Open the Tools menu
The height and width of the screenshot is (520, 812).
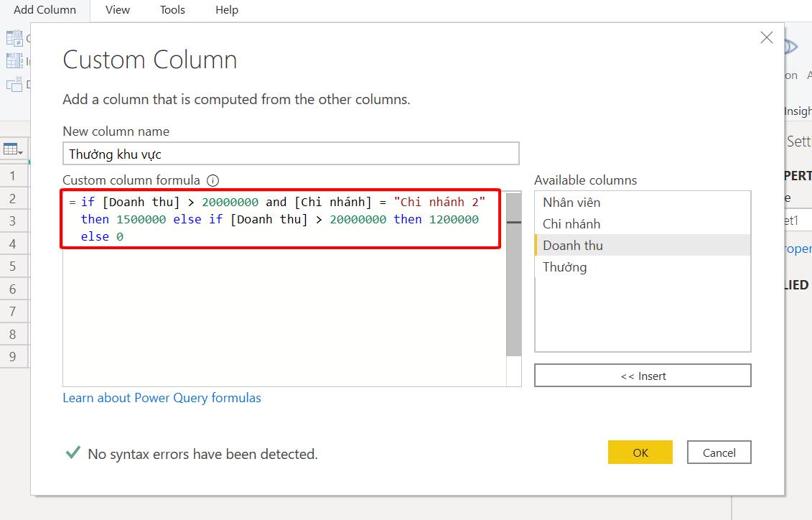(x=172, y=10)
